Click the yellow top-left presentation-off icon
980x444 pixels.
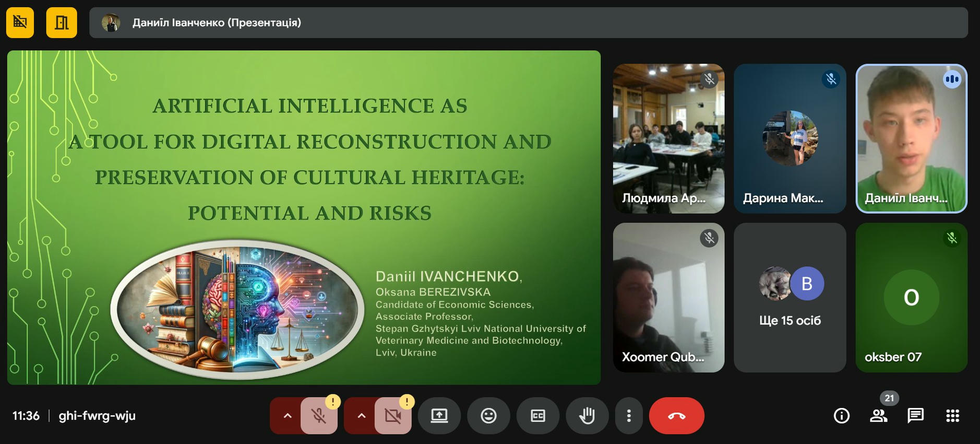click(20, 22)
